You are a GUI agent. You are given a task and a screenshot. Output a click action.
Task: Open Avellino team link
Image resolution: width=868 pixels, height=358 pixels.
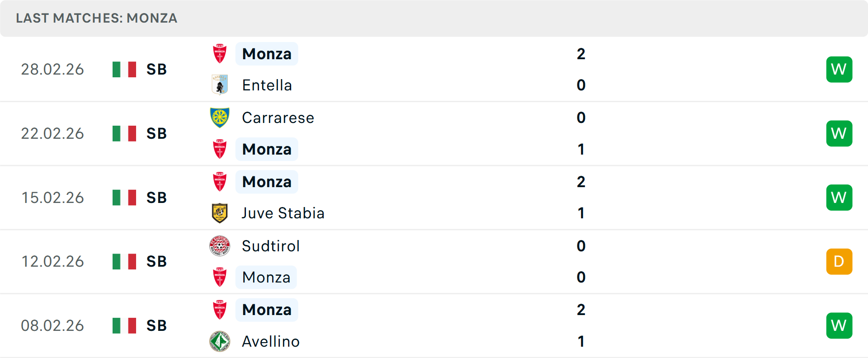(x=270, y=341)
